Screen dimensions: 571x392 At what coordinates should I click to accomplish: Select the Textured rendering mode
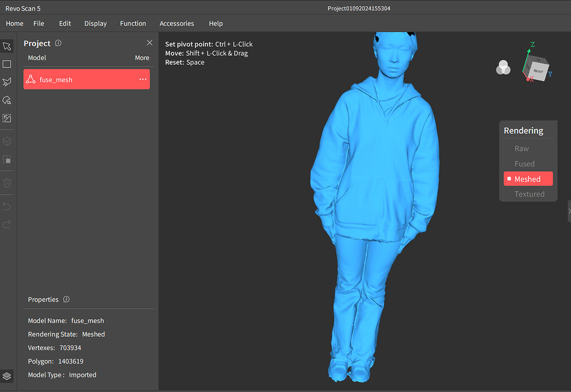(530, 194)
